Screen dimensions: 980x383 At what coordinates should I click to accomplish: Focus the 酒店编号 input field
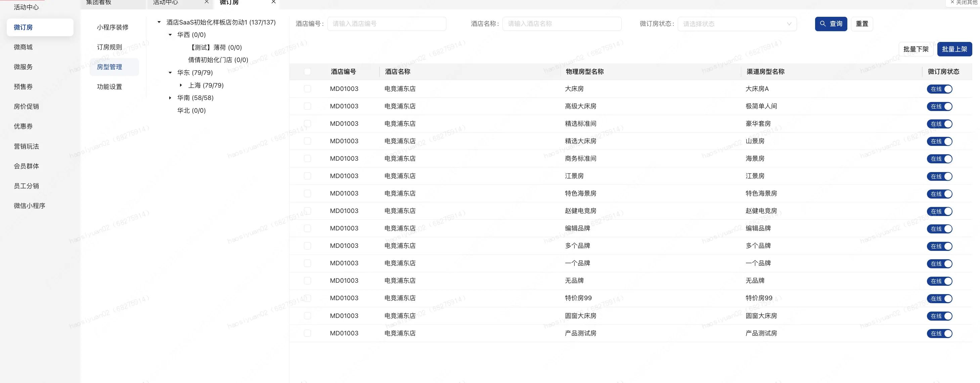pos(386,24)
